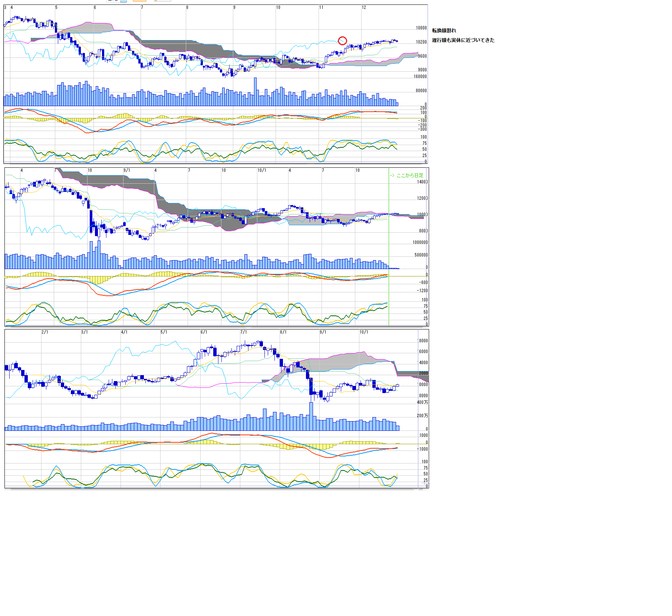
Task: Click the dropdown button above top chart
Action: [124, 1]
